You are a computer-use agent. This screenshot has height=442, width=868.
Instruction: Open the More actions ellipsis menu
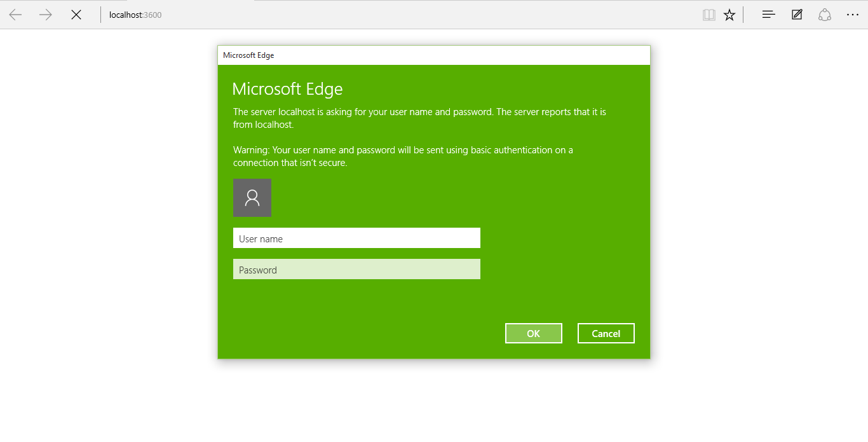point(853,15)
